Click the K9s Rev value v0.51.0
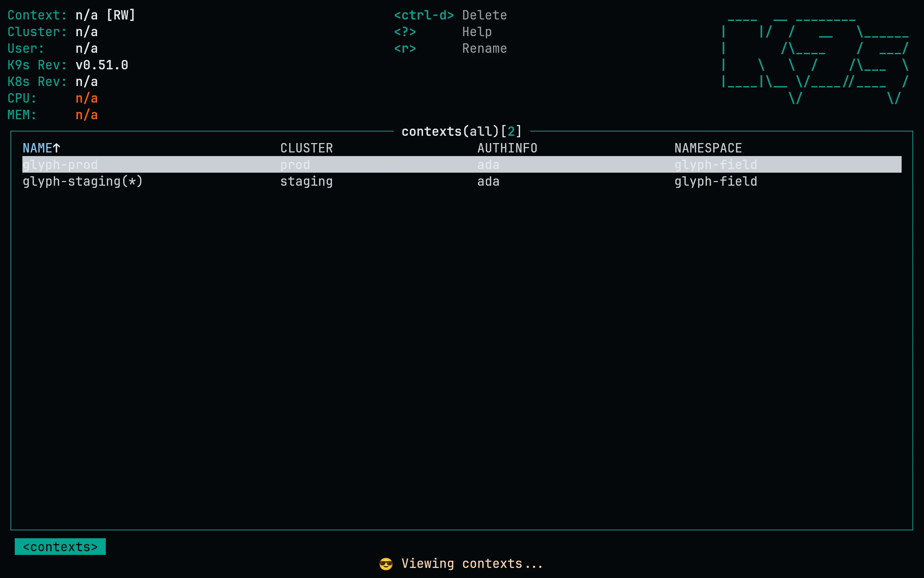The width and height of the screenshot is (924, 578). pos(102,65)
